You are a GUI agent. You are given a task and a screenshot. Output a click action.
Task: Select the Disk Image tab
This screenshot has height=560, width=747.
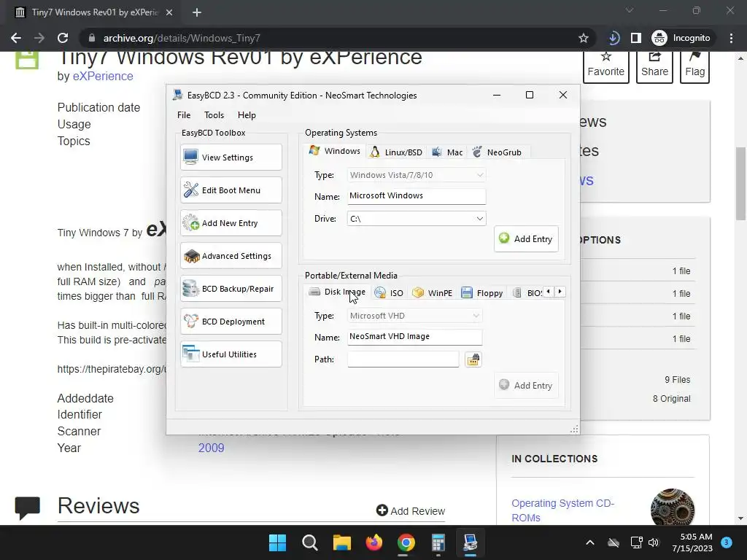pyautogui.click(x=337, y=292)
